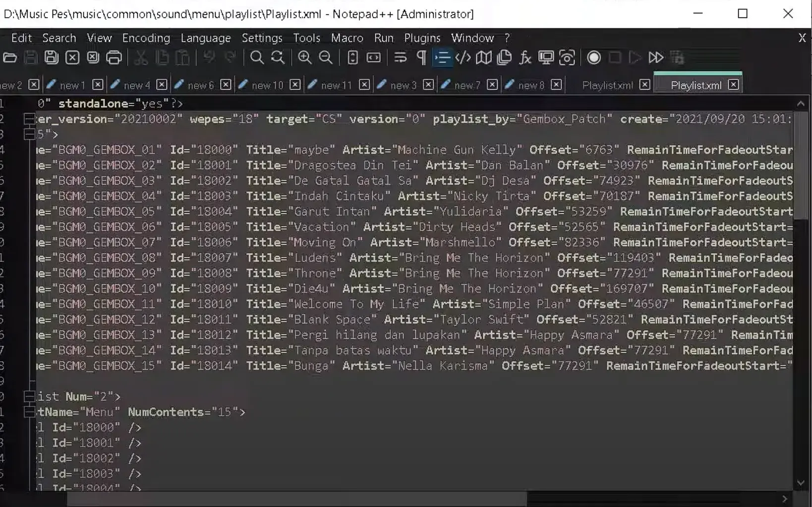Viewport: 812px width, 507px height.
Task: Collapse the fold at ist Num="2"
Action: (29, 396)
